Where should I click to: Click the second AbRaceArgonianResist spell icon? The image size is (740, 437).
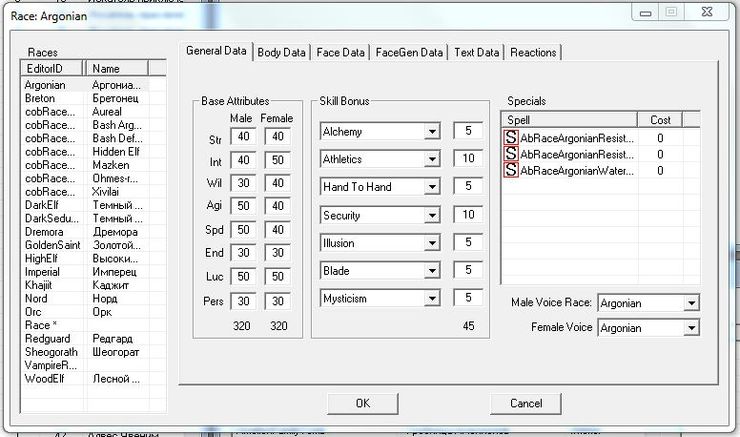point(511,154)
